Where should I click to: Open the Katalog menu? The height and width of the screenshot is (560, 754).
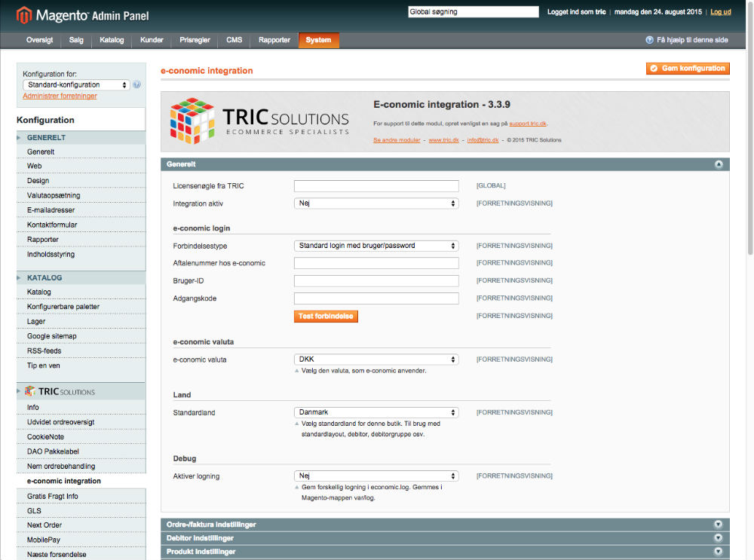coord(112,40)
